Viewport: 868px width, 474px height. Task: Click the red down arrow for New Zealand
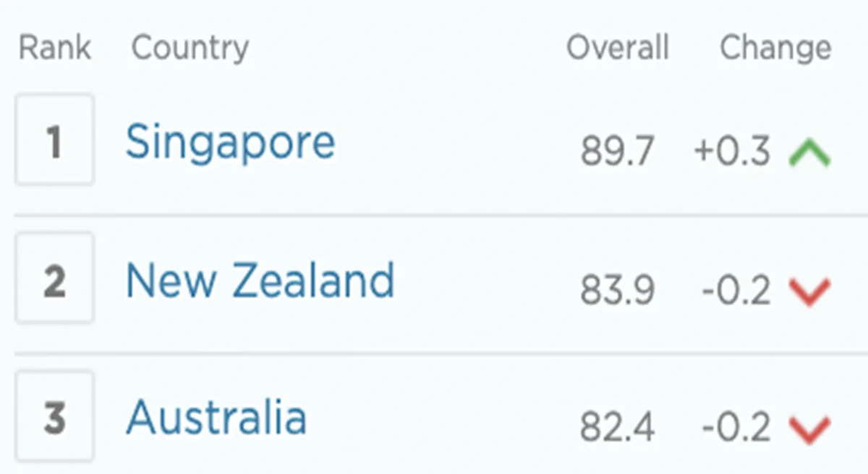click(x=809, y=292)
